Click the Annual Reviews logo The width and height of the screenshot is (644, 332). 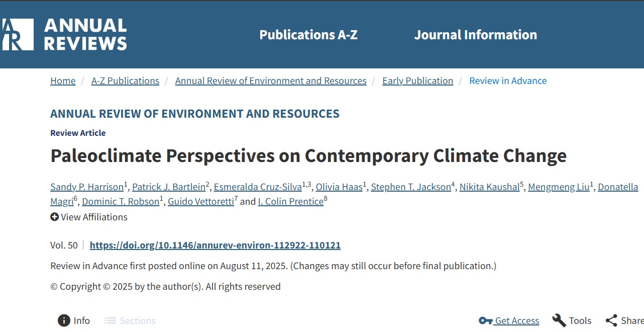point(65,34)
